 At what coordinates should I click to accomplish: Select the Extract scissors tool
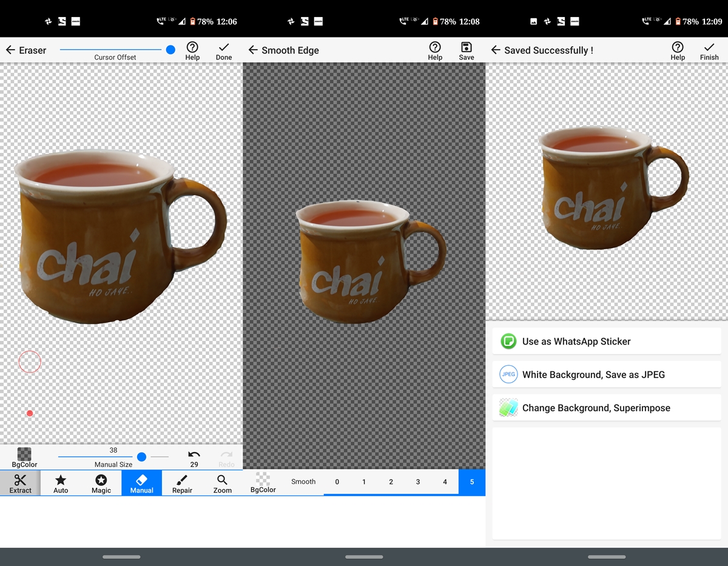(x=20, y=483)
